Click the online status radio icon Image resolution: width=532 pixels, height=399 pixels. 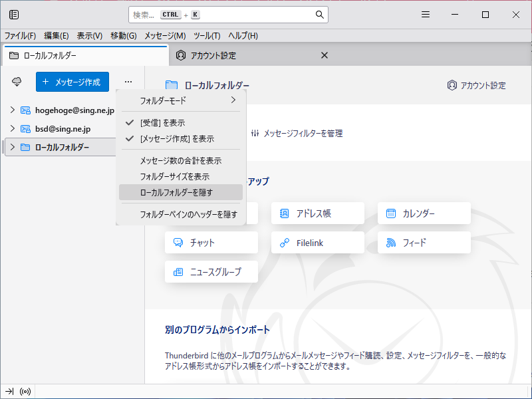point(25,392)
